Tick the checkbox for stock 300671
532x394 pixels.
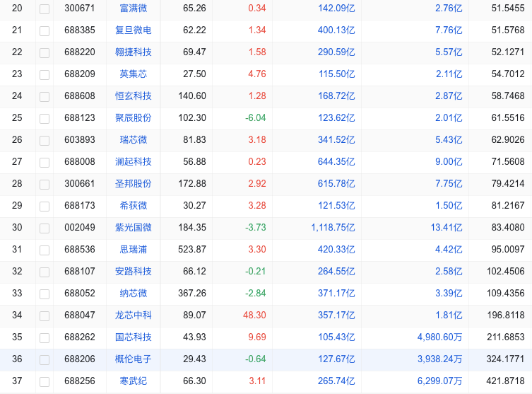pyautogui.click(x=45, y=8)
